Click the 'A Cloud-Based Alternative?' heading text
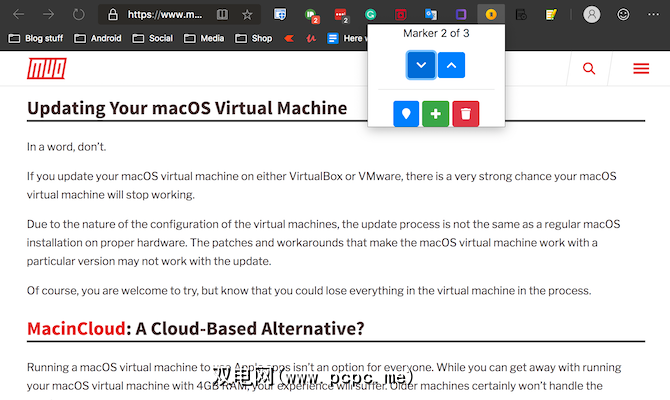This screenshot has width=670, height=400. (x=250, y=329)
